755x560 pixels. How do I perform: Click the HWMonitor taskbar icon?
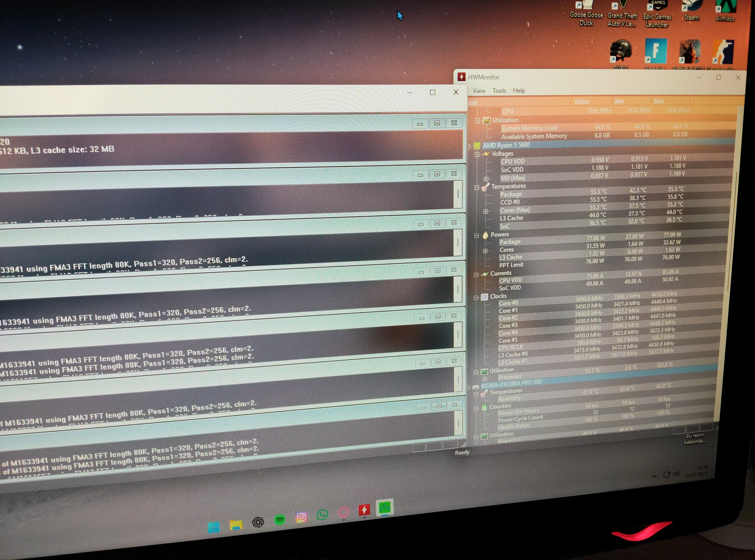364,510
